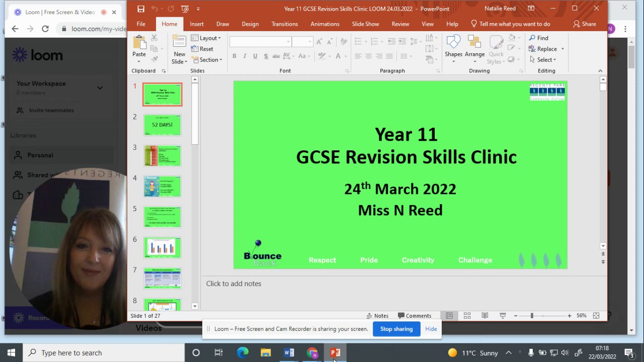Toggle Center text alignment
This screenshot has width=644, height=362.
coord(369,56)
